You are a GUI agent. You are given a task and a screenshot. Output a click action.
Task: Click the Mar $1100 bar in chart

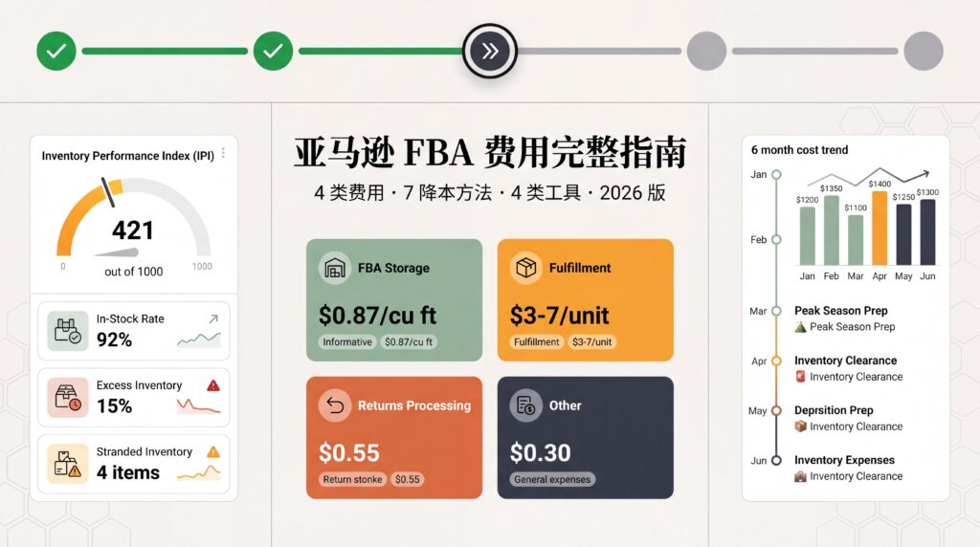tap(856, 240)
